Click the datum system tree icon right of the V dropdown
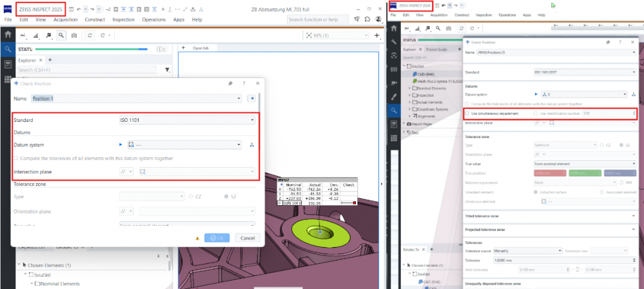The image size is (644, 289). point(634,94)
